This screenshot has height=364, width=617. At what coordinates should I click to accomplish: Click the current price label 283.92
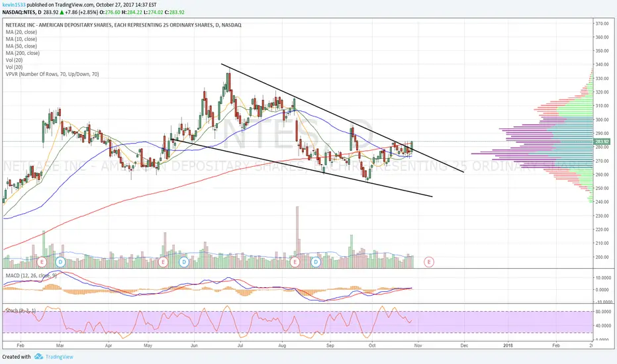[x=602, y=142]
